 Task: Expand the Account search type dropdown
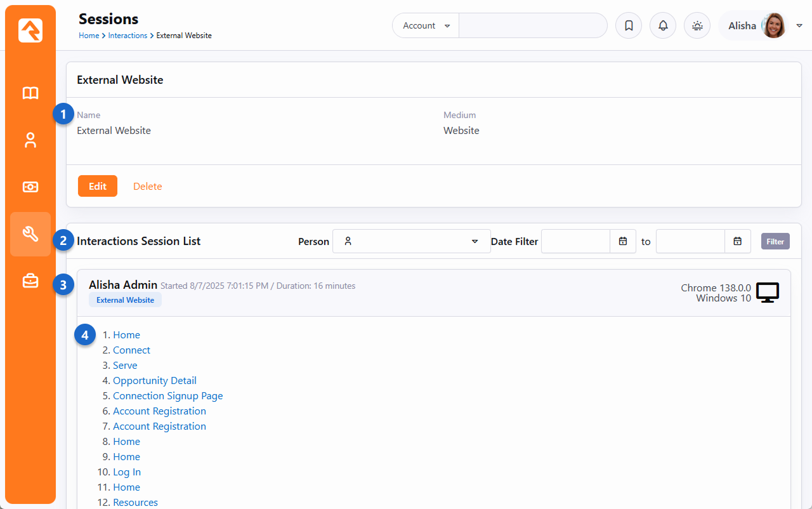coord(426,26)
